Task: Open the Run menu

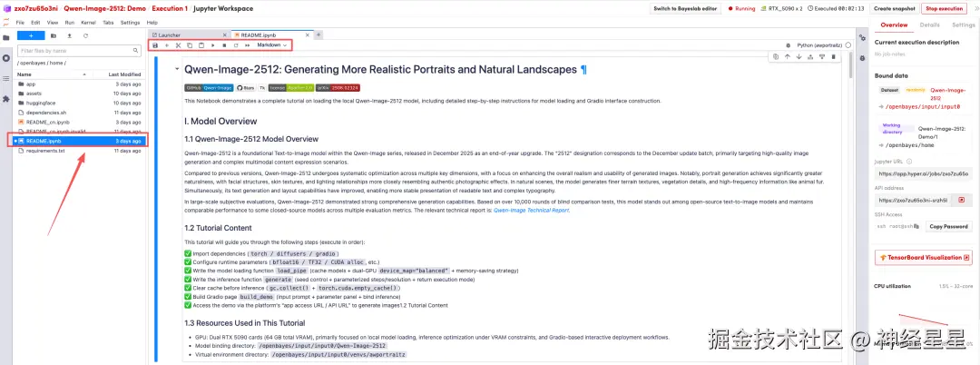Action: [x=70, y=23]
